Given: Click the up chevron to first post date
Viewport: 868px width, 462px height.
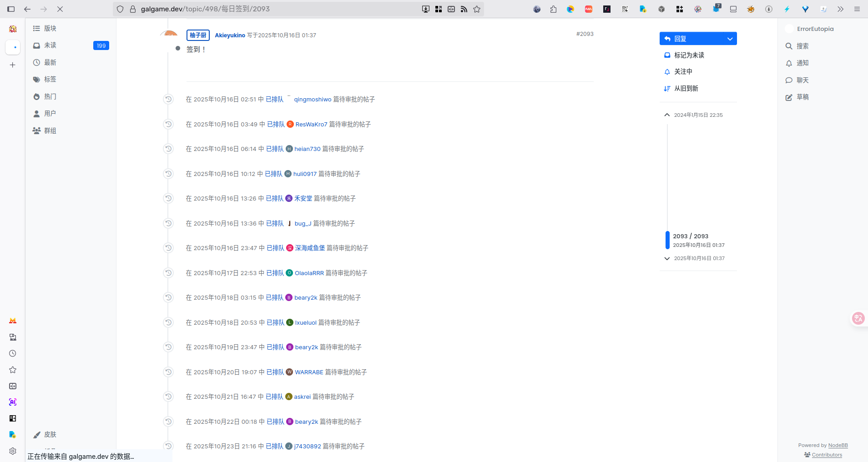Looking at the screenshot, I should (x=667, y=115).
